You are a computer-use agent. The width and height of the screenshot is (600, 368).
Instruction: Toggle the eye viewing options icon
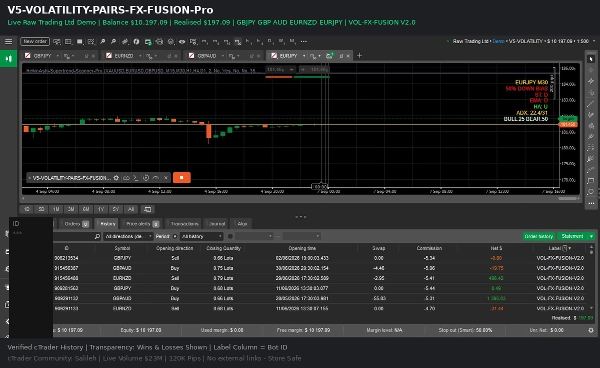[182, 41]
